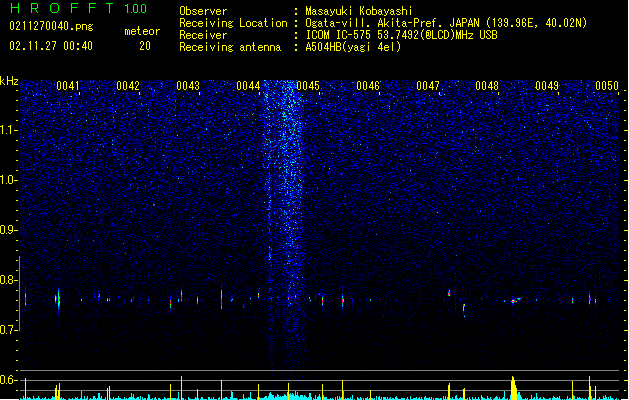Screen dimensions: 629x400
Task: Click time marker 0042
Action: (x=128, y=86)
